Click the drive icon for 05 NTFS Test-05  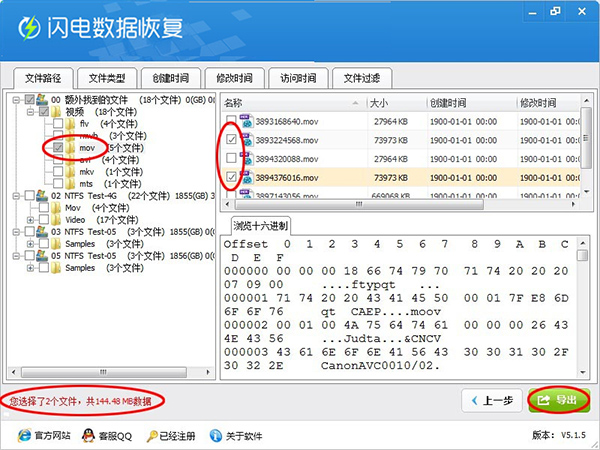click(42, 256)
